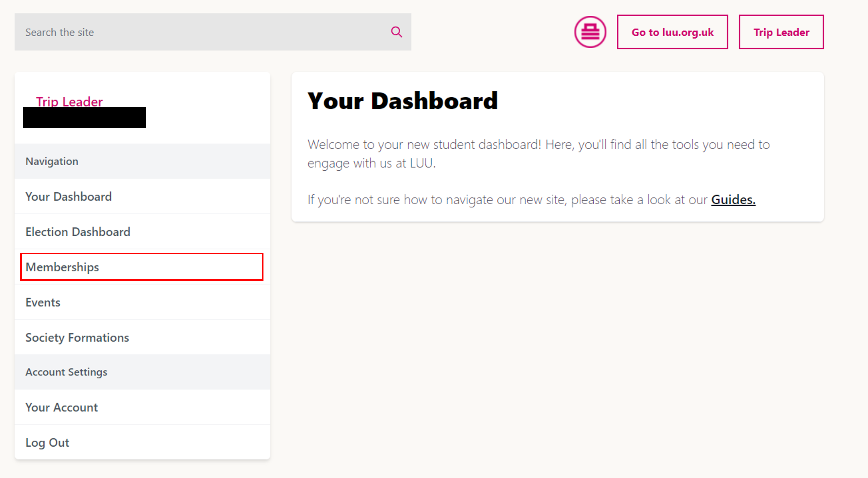
Task: Click the circular pink LUU logo icon
Action: tap(590, 32)
